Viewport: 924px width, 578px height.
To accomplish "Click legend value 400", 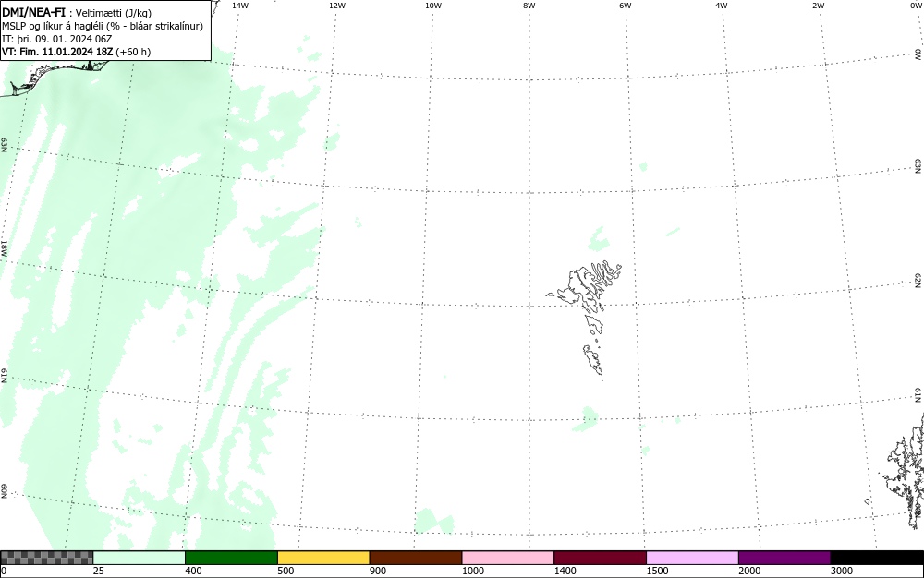I will (193, 571).
